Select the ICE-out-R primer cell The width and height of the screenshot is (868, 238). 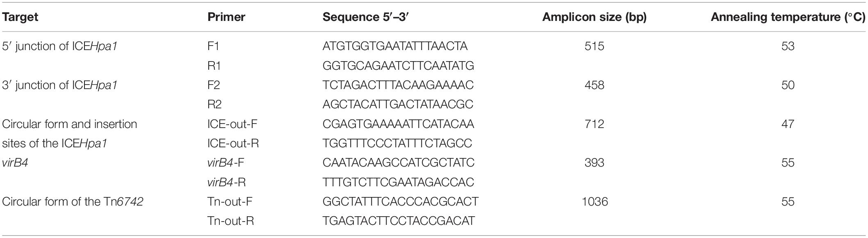(x=233, y=143)
